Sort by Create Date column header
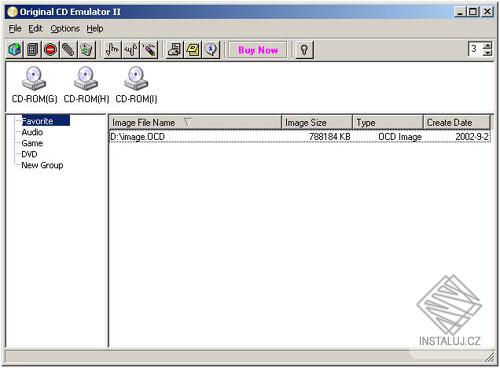Viewport: 500px width, 368px height. click(x=457, y=123)
